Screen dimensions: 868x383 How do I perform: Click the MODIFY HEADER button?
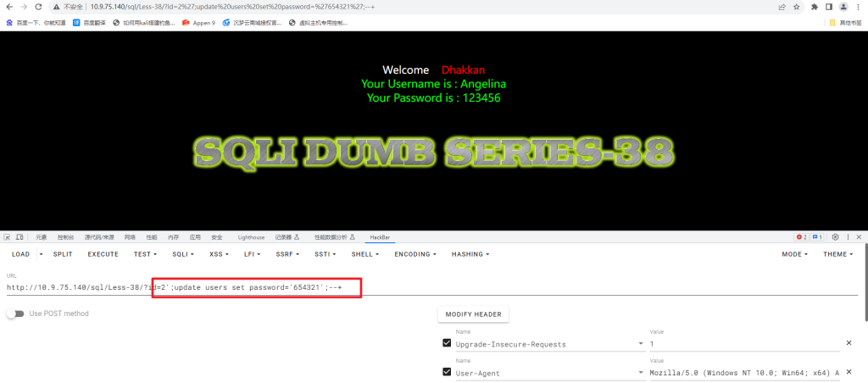473,314
